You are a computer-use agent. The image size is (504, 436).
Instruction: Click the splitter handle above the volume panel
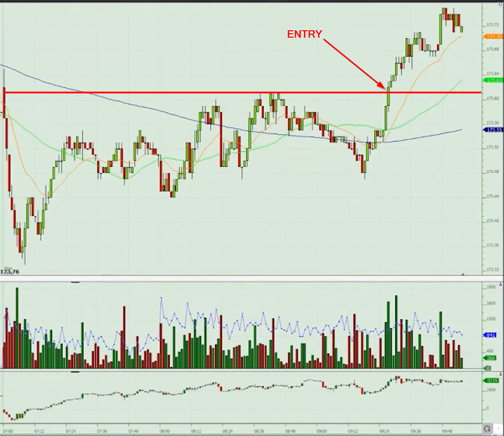pyautogui.click(x=75, y=281)
